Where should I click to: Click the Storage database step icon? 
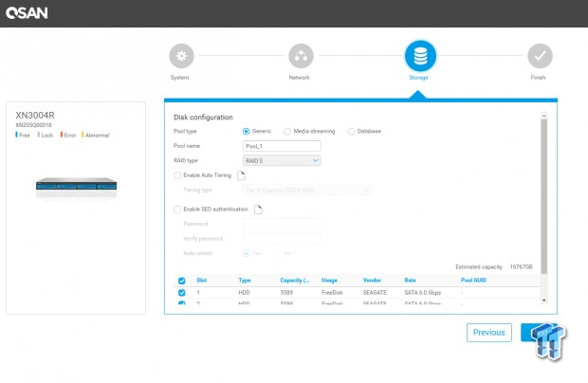418,55
